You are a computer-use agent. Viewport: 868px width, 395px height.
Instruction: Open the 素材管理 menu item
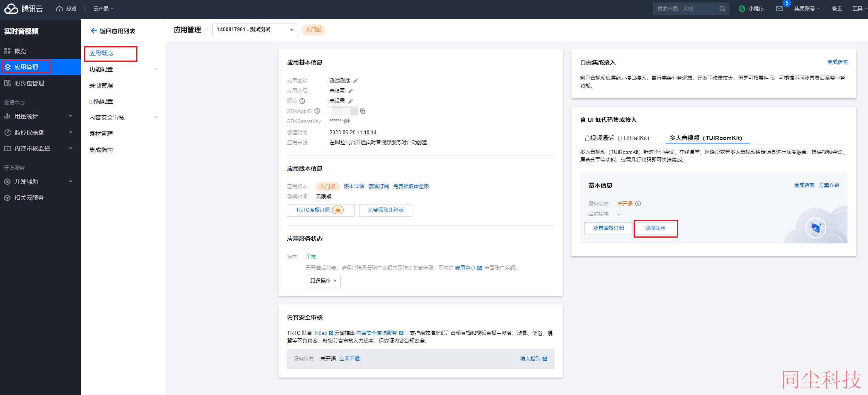(101, 133)
